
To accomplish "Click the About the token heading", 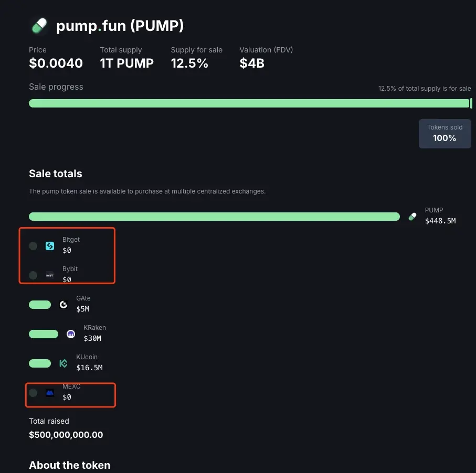I will 69,465.
